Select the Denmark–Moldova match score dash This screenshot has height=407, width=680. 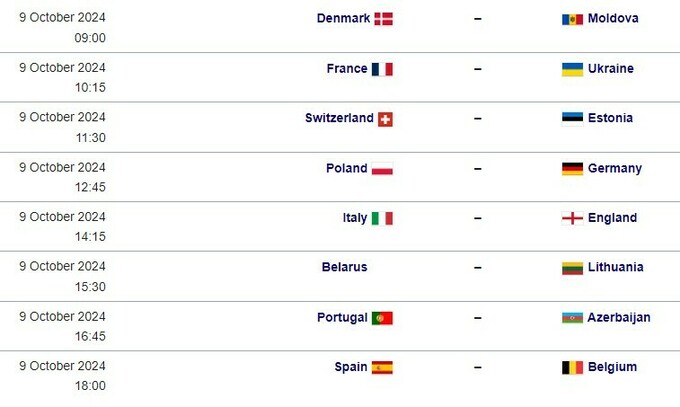pyautogui.click(x=478, y=19)
